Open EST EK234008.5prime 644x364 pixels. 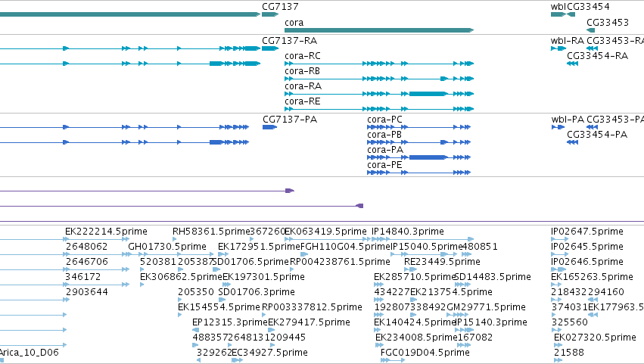pyautogui.click(x=416, y=338)
